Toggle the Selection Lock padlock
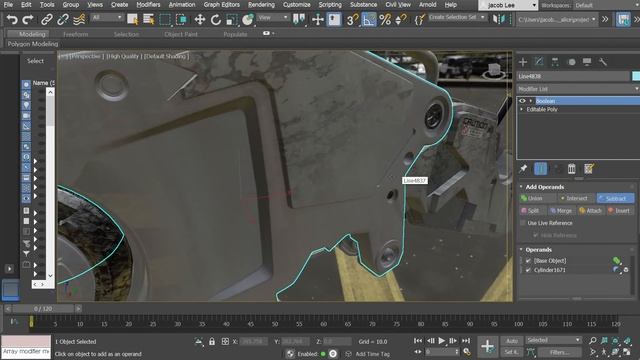 212,341
